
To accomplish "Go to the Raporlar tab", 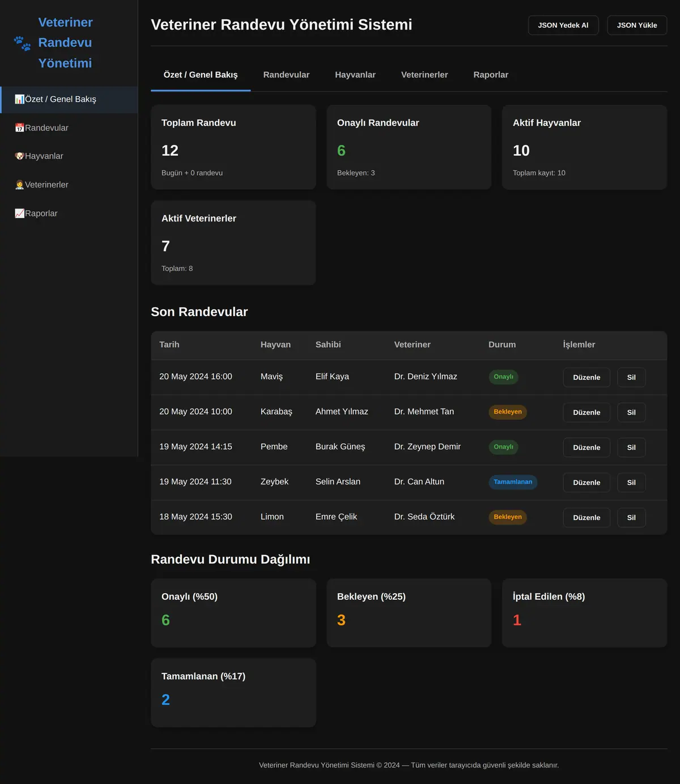I will pos(491,75).
